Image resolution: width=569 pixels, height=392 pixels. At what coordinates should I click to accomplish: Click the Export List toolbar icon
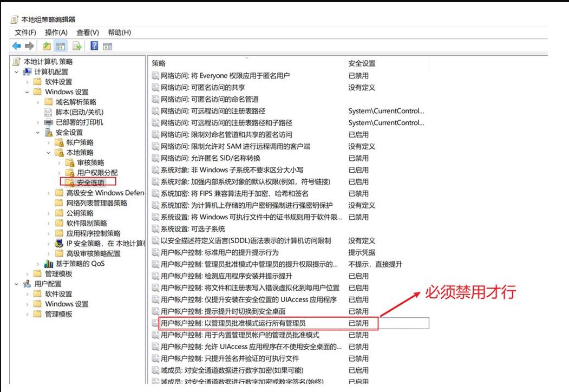pos(77,46)
